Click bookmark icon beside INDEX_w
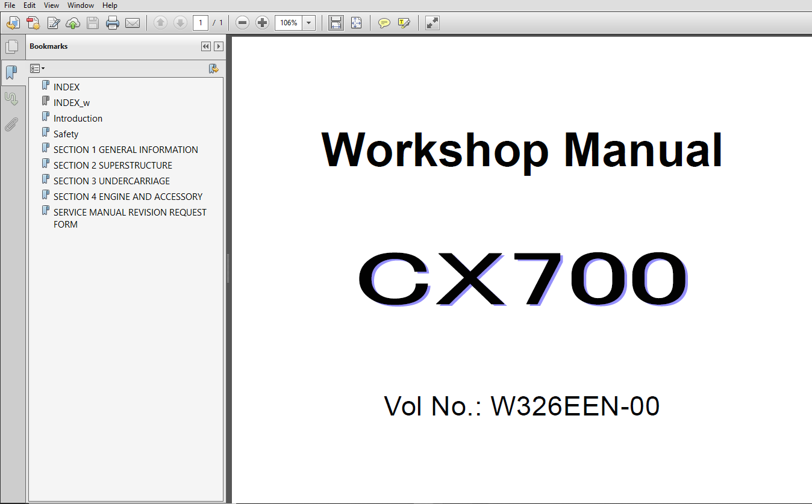 [x=45, y=102]
